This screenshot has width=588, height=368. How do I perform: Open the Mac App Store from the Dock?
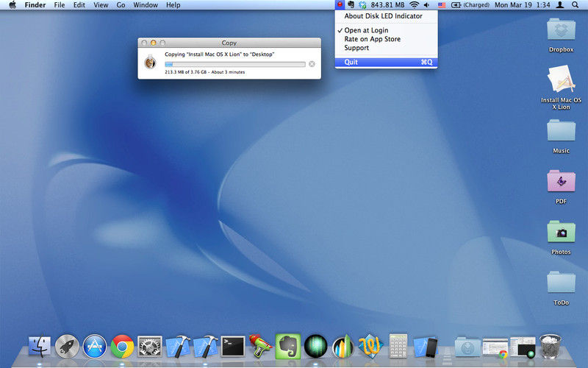click(x=95, y=346)
